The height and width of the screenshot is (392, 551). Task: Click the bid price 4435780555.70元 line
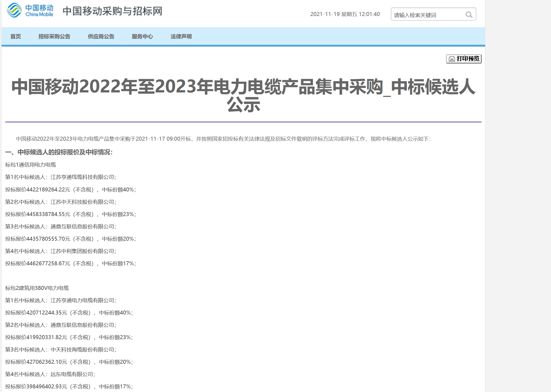(x=71, y=239)
